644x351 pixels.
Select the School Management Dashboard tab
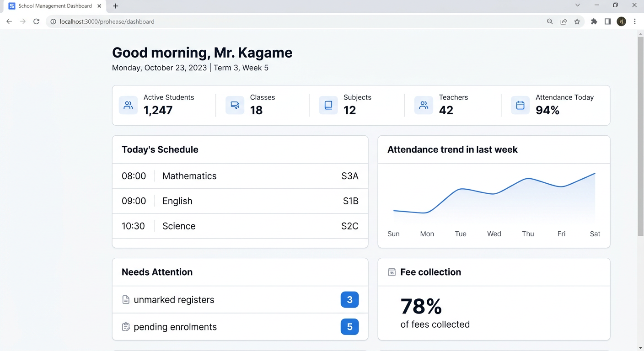55,6
